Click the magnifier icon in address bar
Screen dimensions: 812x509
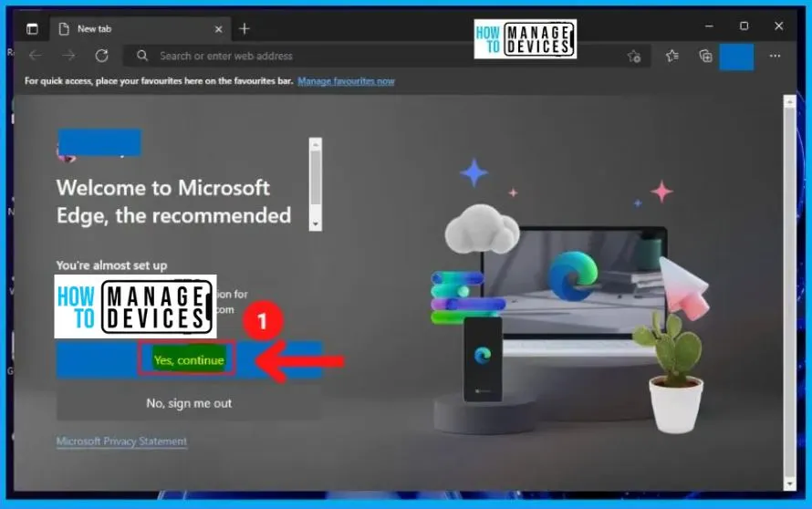coord(142,56)
